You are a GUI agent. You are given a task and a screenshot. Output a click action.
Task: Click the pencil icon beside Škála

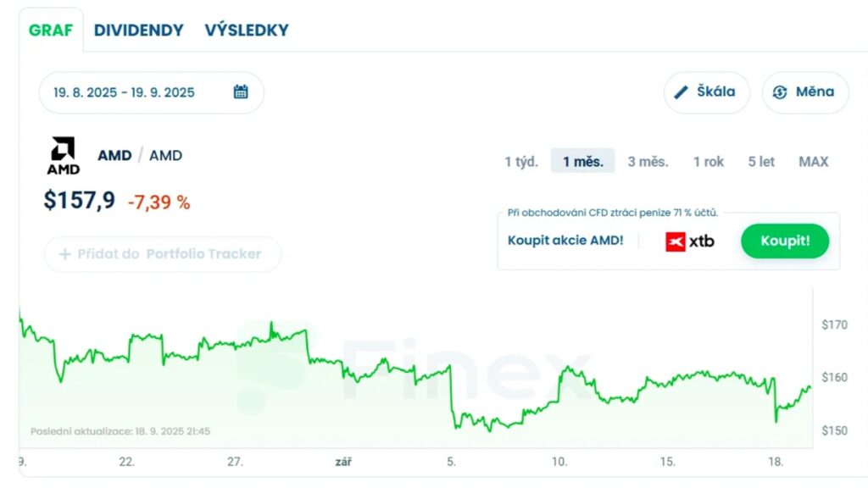pyautogui.click(x=682, y=92)
